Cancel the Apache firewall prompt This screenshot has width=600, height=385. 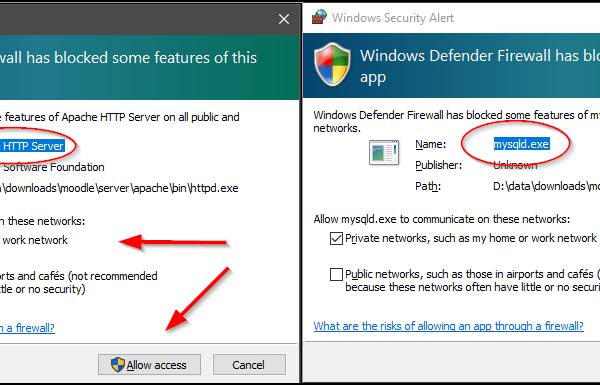249,364
